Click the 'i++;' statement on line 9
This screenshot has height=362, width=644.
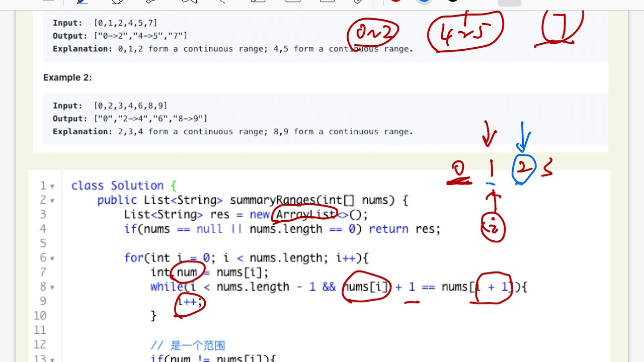pyautogui.click(x=190, y=301)
